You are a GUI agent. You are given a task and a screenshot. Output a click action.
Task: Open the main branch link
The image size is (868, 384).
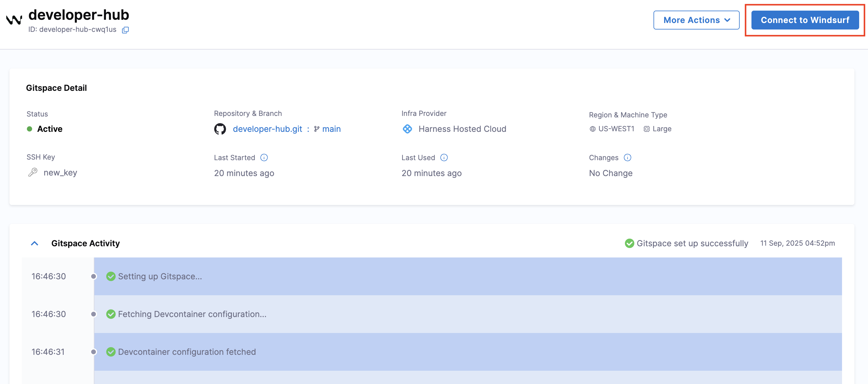pos(331,129)
